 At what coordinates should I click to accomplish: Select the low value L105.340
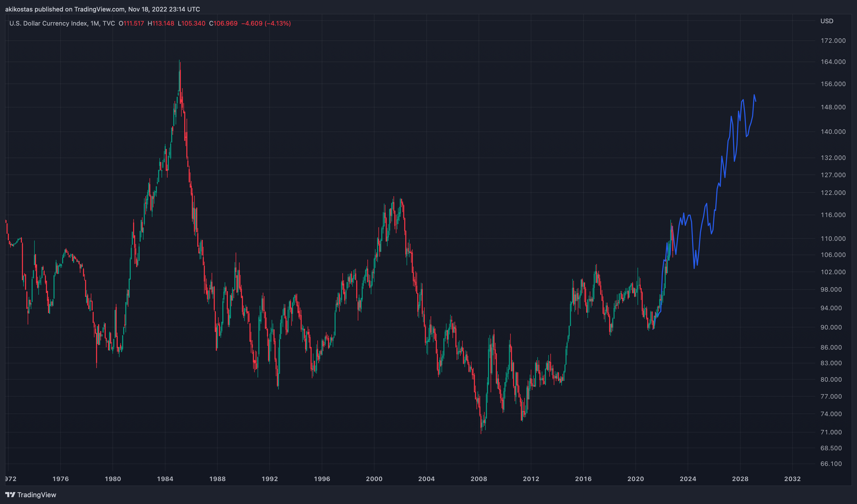192,23
